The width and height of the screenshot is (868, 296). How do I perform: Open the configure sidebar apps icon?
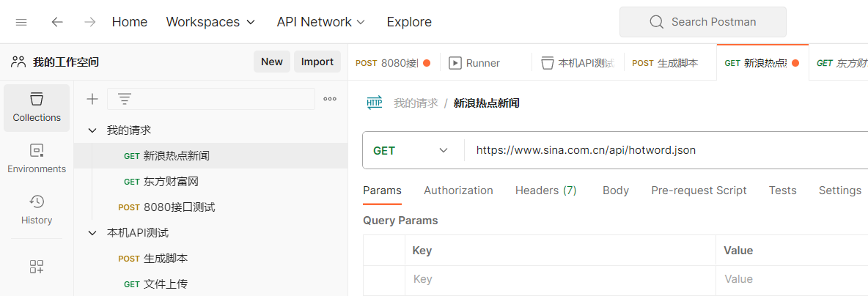point(37,267)
